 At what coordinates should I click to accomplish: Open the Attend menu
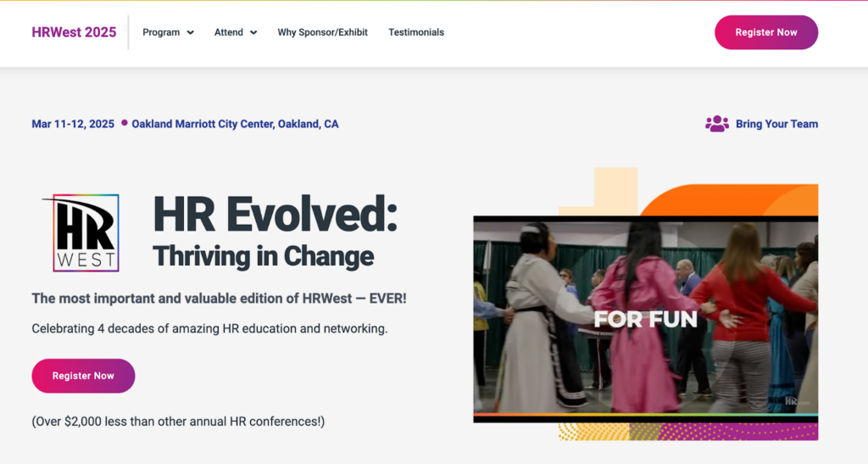(x=229, y=32)
